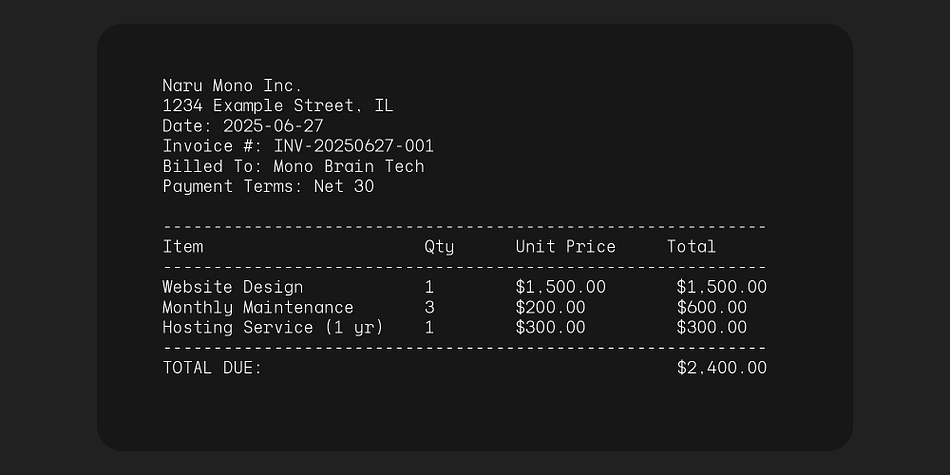Click the Hosting Service $300.00 total

tap(712, 327)
